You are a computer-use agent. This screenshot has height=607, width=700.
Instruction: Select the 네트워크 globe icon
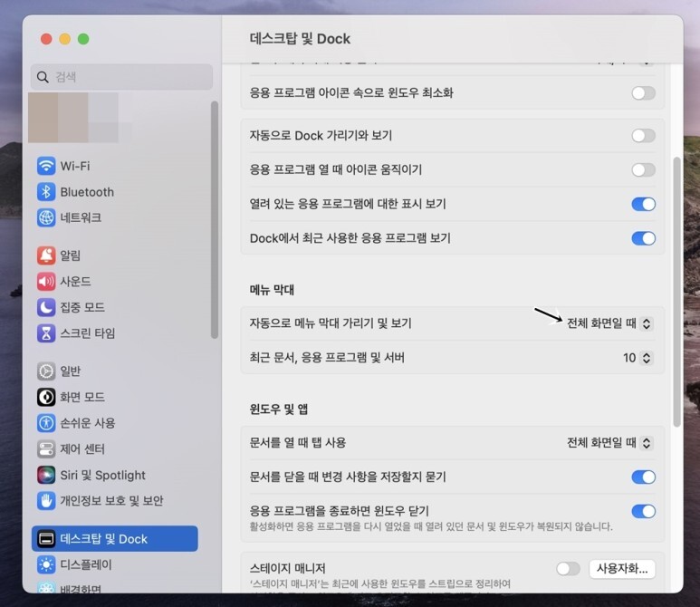46,217
